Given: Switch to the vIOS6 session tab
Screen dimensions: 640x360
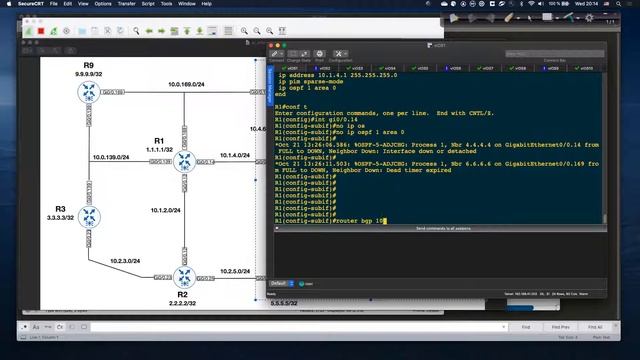Looking at the screenshot, I should coord(453,68).
